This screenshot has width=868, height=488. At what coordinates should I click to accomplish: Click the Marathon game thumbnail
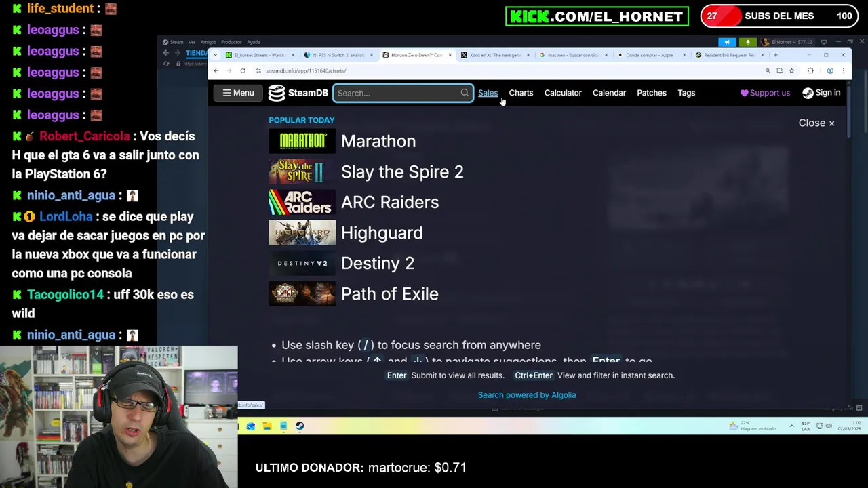coord(302,141)
